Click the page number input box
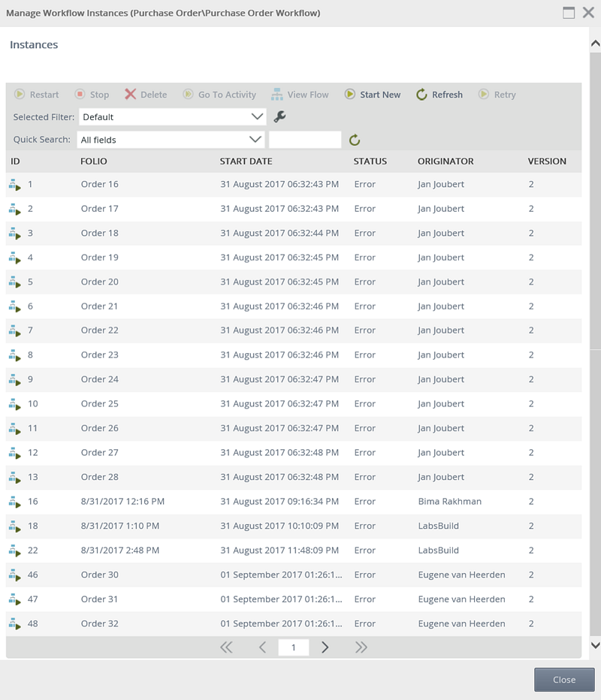Screen dimensions: 601x700 (x=293, y=647)
